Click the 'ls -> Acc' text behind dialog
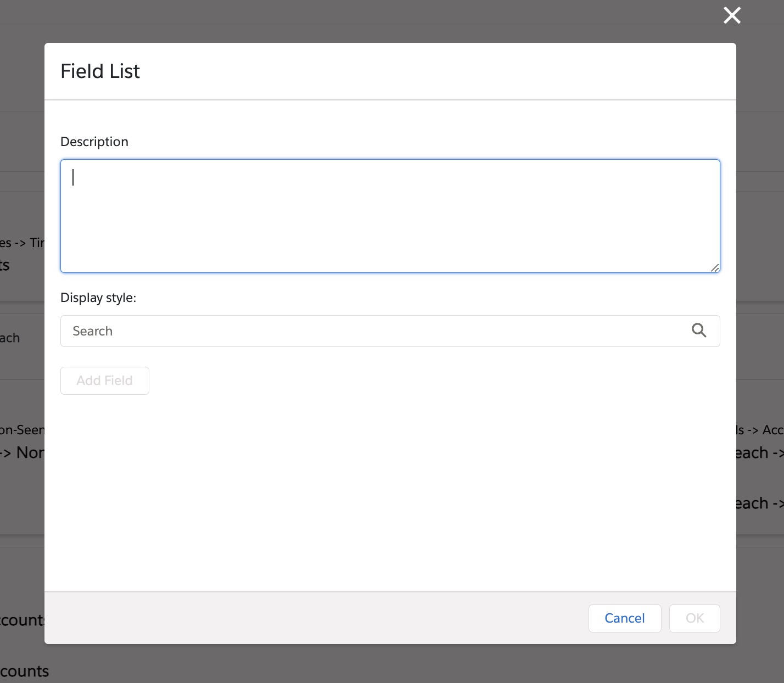 point(760,430)
